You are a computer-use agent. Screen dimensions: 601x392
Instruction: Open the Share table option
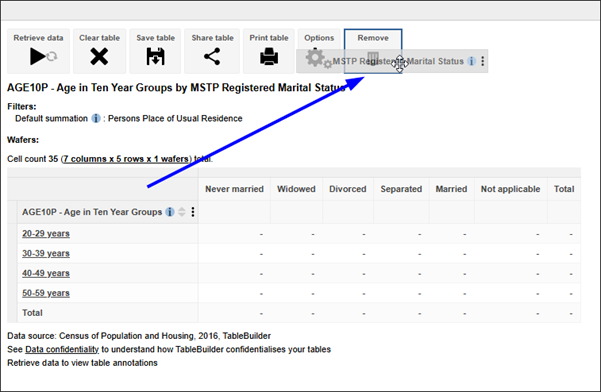[x=212, y=51]
